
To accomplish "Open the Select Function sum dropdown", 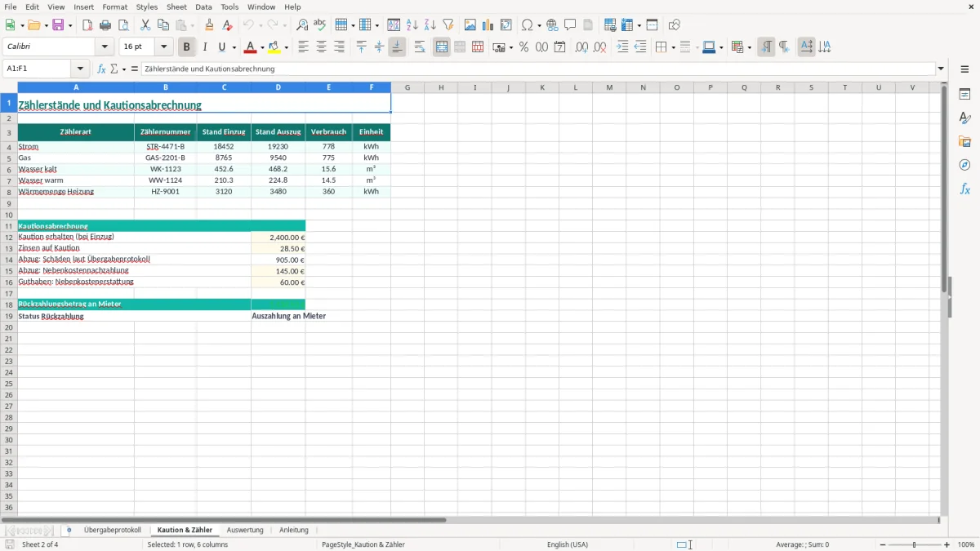I will click(124, 69).
